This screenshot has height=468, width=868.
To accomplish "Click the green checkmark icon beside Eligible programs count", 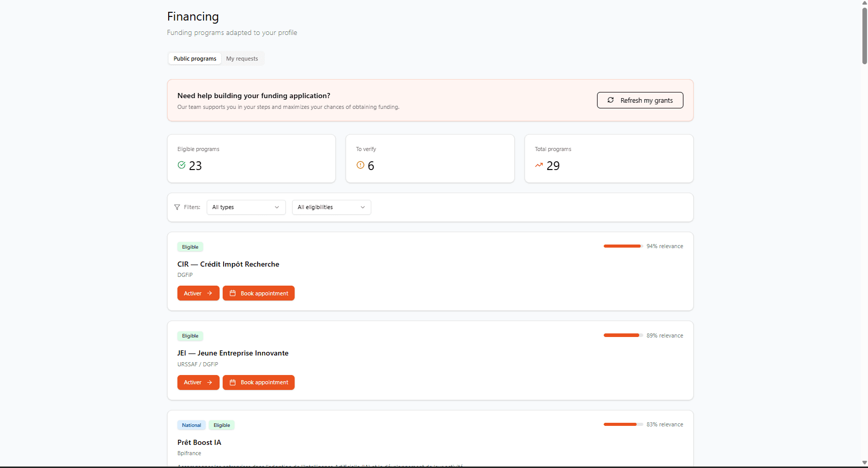I will tap(181, 165).
